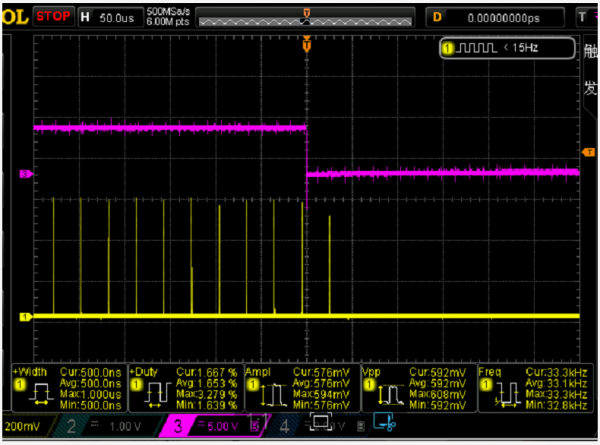Select the orange trigger position marker at top
Viewport: 600px width, 445px height.
pyautogui.click(x=307, y=44)
